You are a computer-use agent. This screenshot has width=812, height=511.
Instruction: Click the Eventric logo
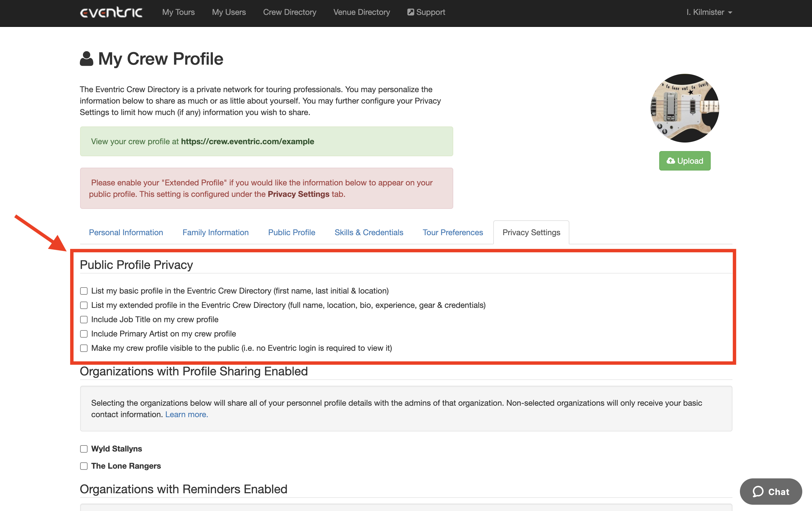[111, 12]
